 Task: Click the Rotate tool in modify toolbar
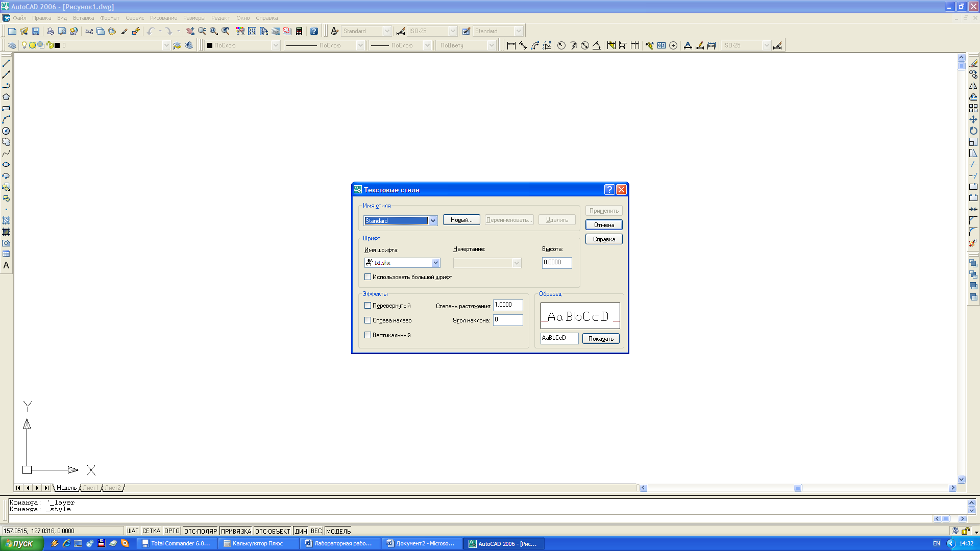973,131
